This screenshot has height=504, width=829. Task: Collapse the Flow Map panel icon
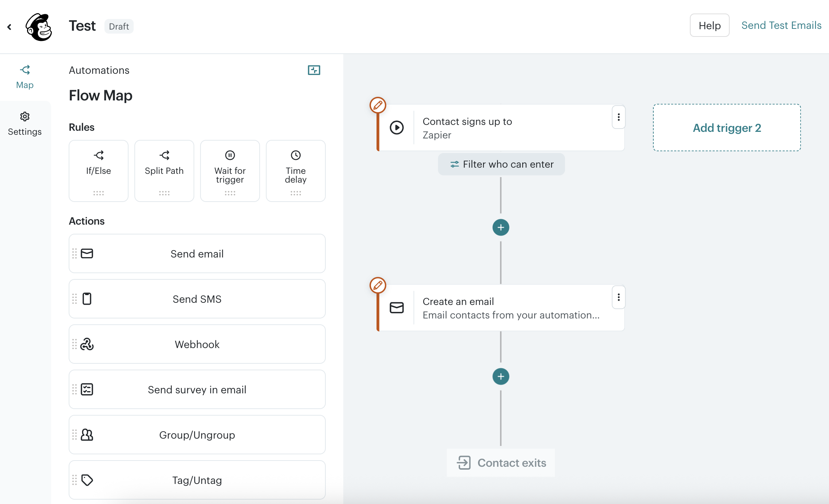click(314, 70)
